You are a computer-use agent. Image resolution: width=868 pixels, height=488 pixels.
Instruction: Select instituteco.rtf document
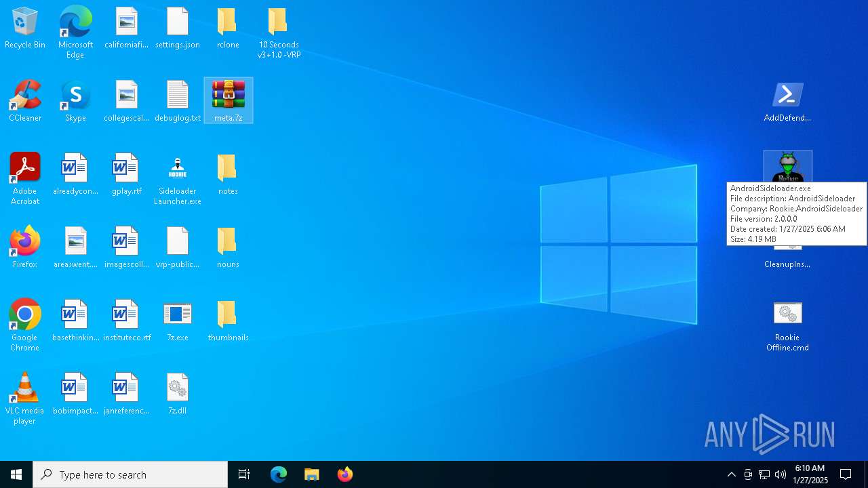126,321
